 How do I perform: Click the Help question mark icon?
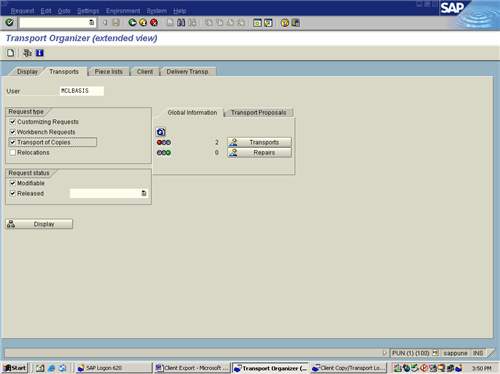285,22
